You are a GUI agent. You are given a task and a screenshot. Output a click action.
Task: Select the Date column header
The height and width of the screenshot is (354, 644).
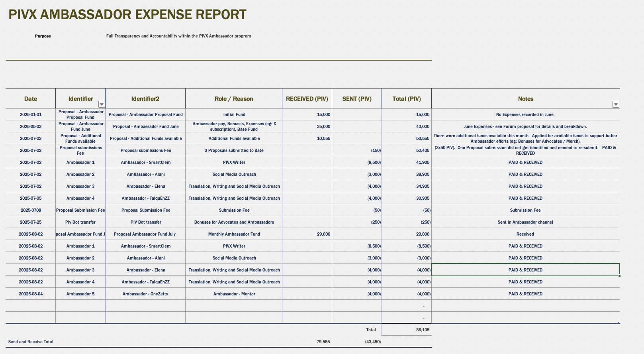[31, 99]
